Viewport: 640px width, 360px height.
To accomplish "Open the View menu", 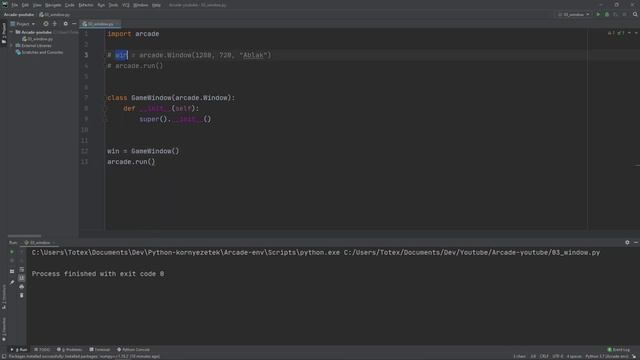I will tap(37, 5).
